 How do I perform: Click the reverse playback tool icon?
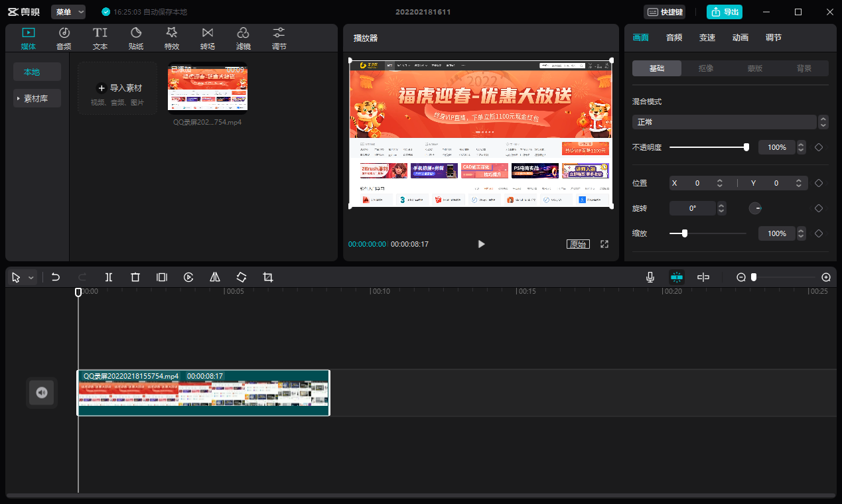(x=188, y=277)
